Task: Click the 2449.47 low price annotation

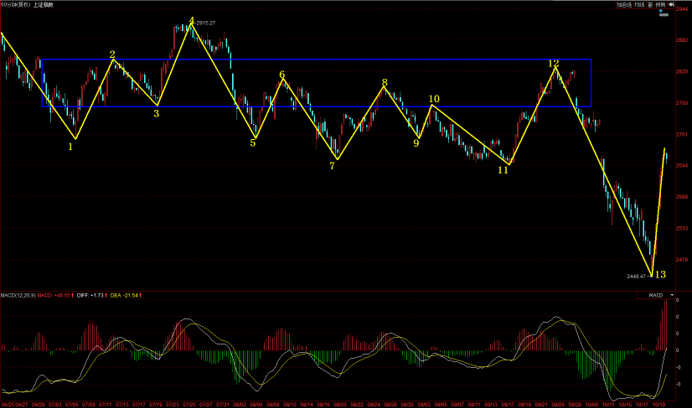Action: pos(638,275)
